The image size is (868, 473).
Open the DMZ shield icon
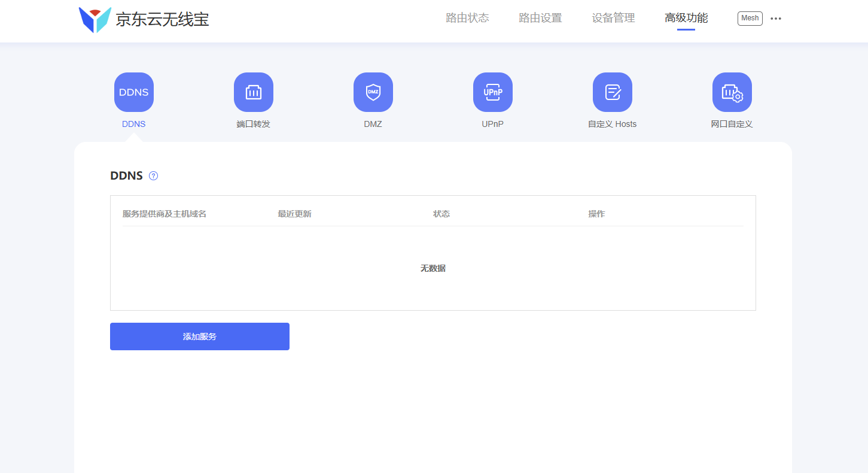373,92
